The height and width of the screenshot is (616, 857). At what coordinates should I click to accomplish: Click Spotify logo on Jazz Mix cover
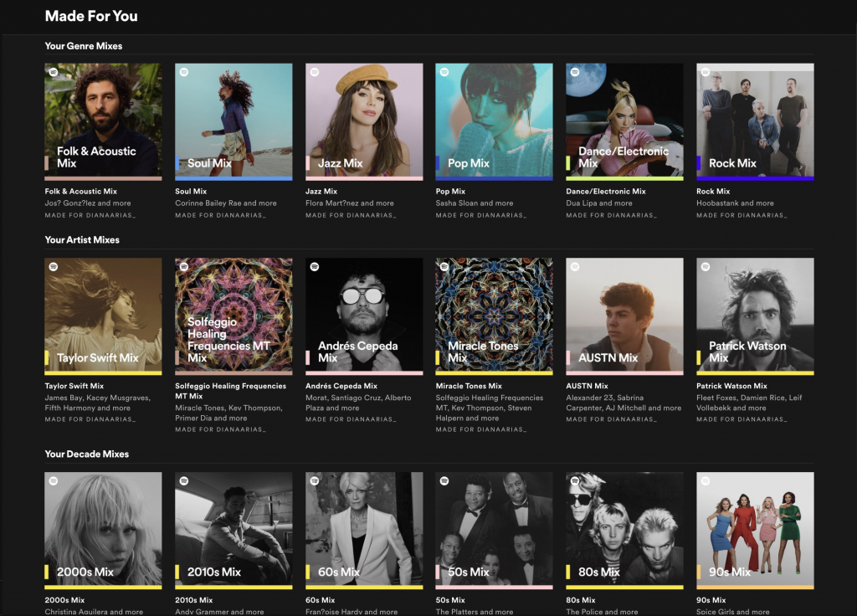point(315,72)
